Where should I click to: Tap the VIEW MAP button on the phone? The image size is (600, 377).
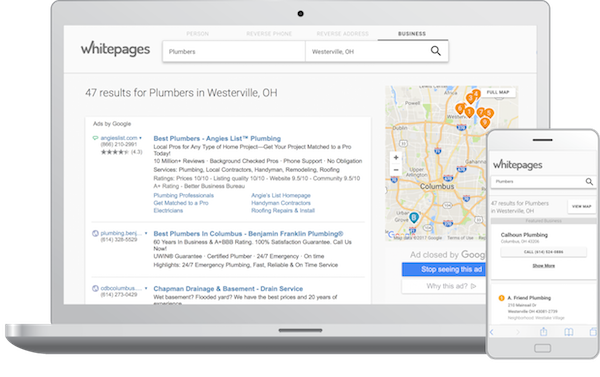[581, 206]
